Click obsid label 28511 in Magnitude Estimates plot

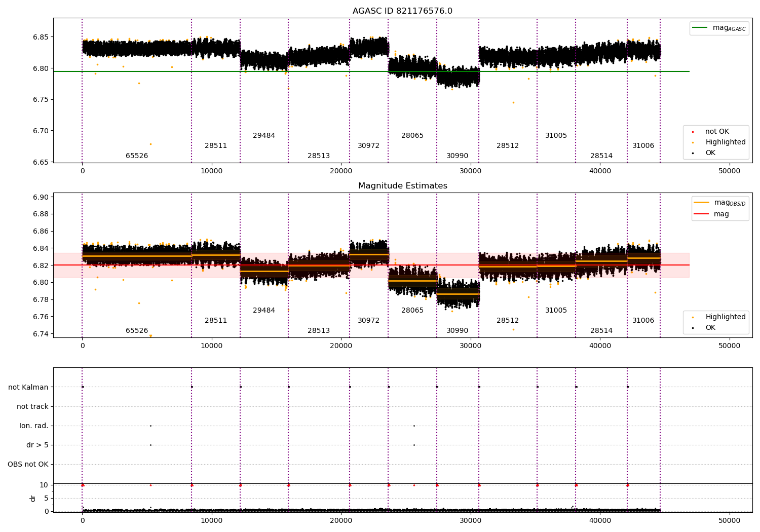[x=216, y=321]
